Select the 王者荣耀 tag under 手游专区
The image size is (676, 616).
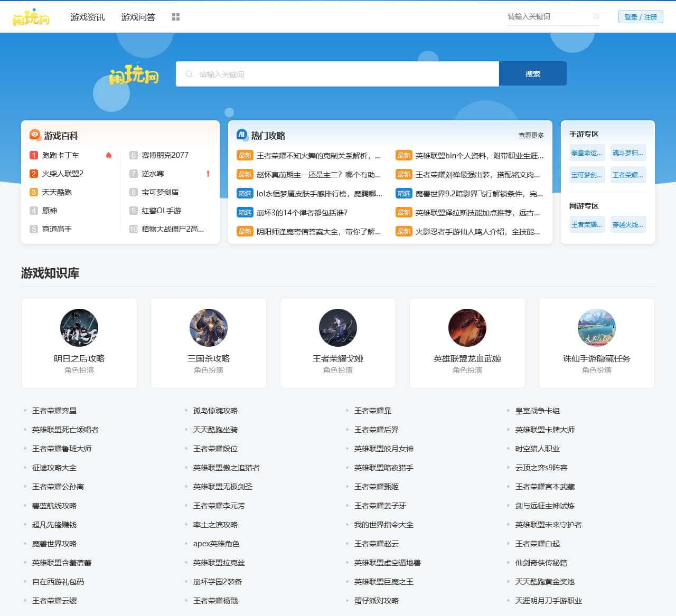(x=628, y=175)
